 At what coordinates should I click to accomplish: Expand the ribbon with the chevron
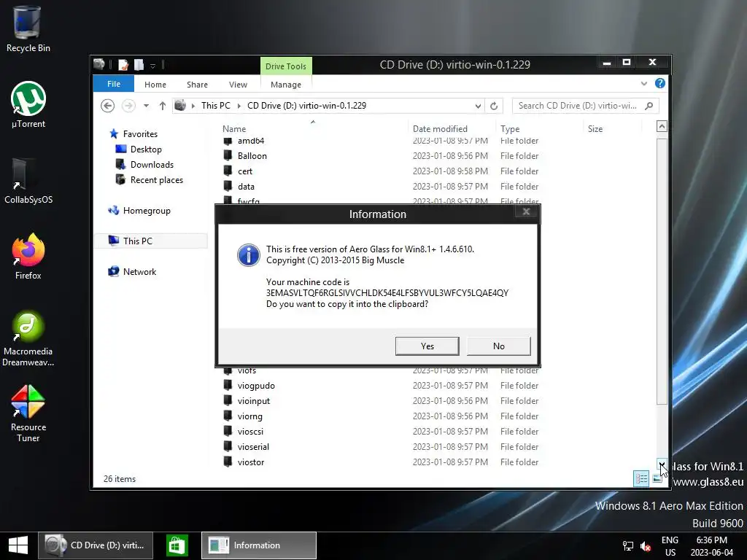[644, 83]
